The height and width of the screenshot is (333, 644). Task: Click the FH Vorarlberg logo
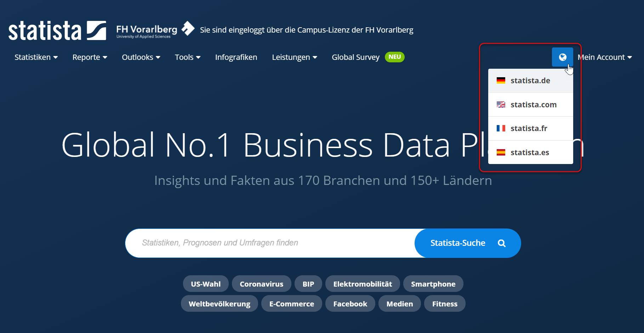coord(155,30)
